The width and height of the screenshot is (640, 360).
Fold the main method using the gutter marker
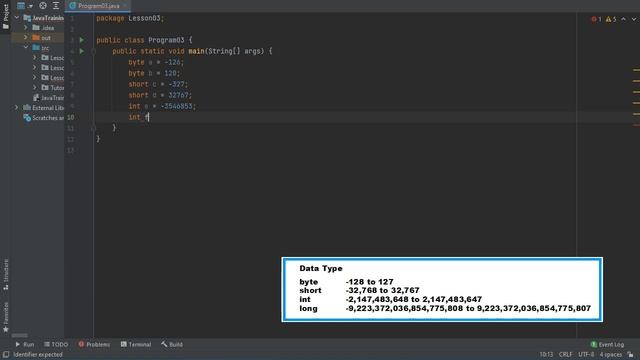click(x=93, y=51)
